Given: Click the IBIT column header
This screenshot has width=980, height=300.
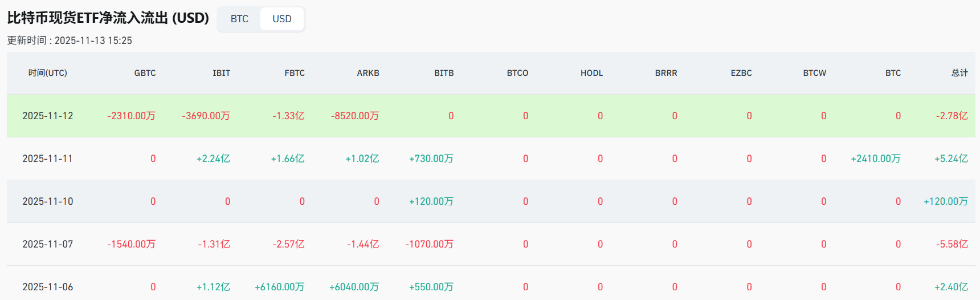Looking at the screenshot, I should click(221, 73).
